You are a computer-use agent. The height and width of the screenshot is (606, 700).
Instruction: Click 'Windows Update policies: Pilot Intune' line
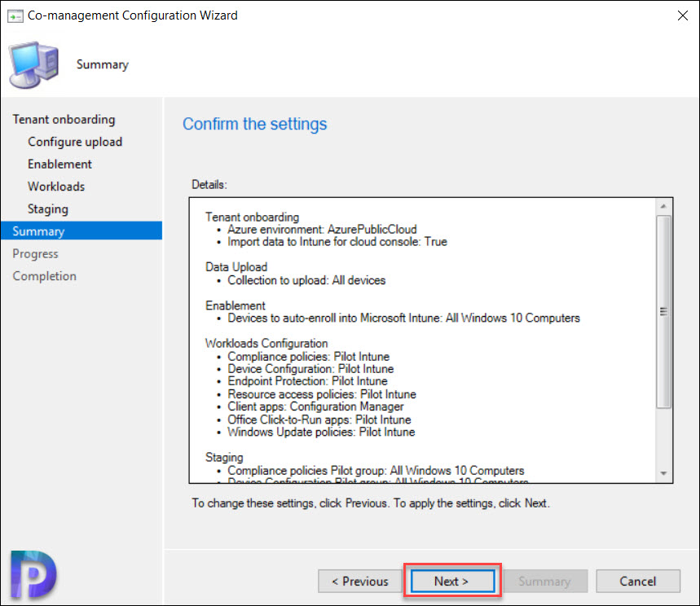click(321, 432)
